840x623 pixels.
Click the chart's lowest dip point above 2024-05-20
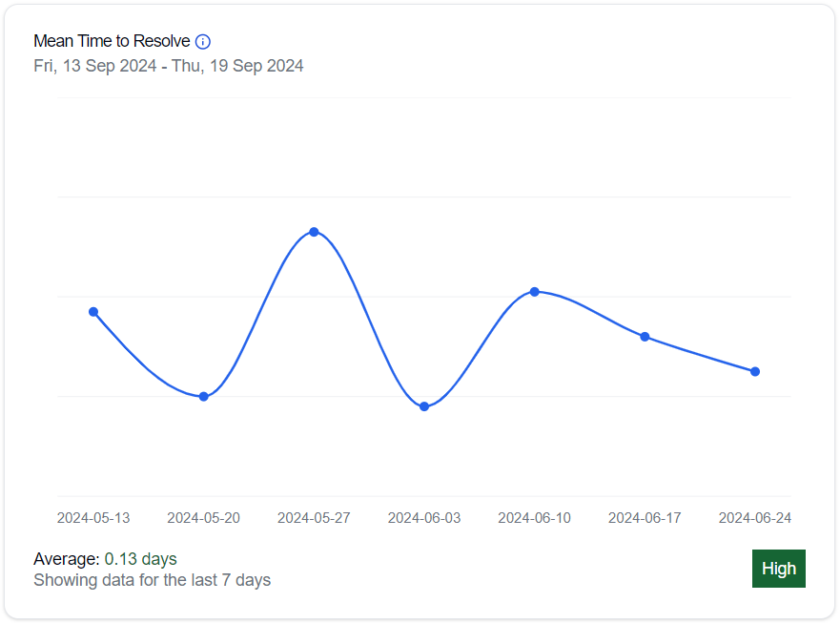[x=204, y=397]
